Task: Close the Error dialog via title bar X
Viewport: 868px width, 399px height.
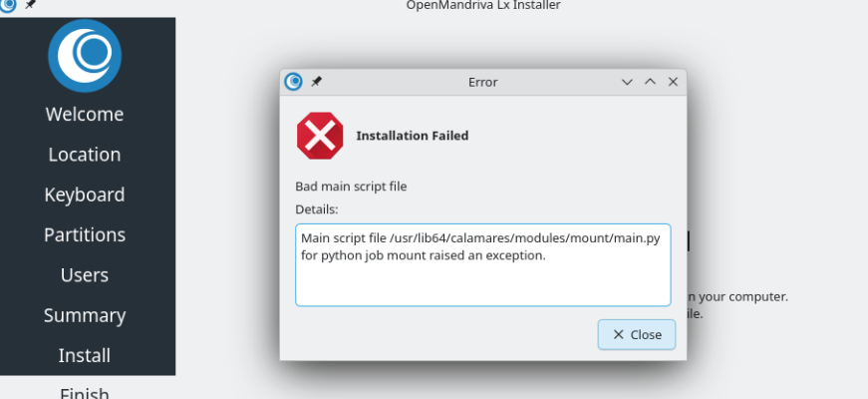Action: (x=673, y=82)
